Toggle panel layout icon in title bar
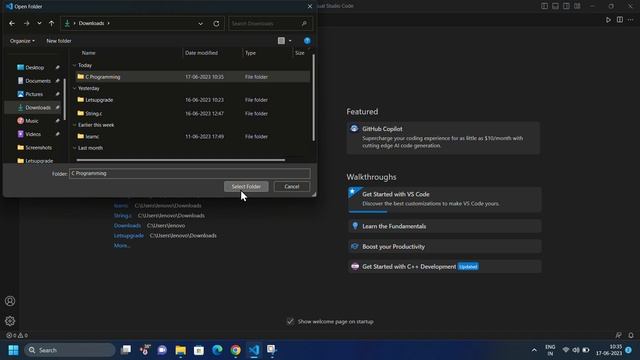This screenshot has width=640, height=360. pos(556,6)
